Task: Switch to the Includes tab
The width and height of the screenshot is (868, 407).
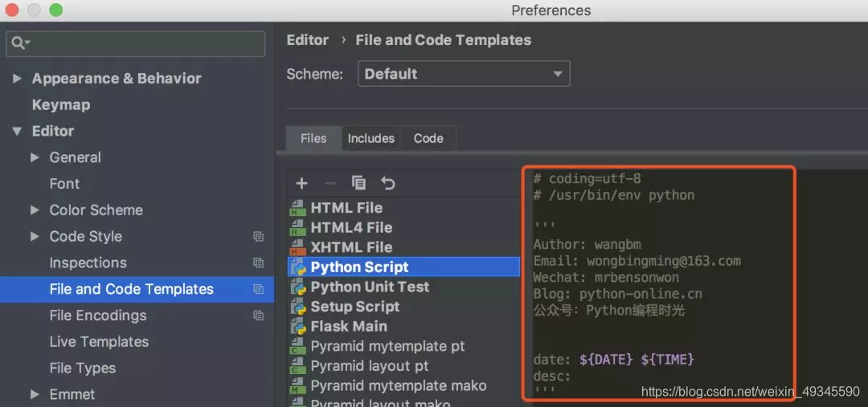Action: (x=371, y=138)
